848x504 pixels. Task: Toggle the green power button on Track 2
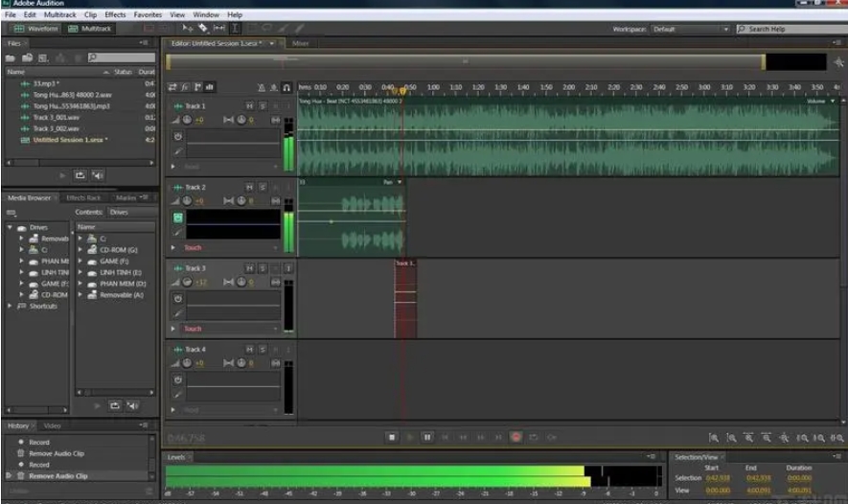point(178,218)
